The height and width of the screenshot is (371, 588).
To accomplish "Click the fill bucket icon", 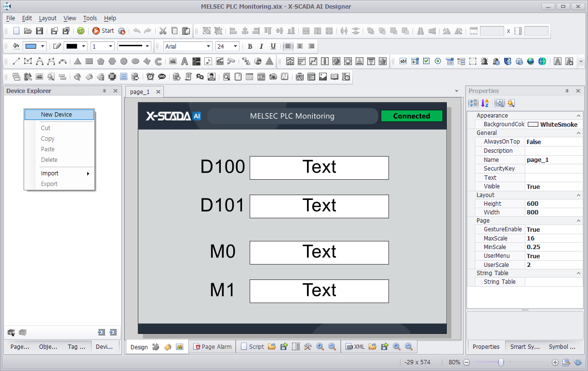I will [16, 46].
